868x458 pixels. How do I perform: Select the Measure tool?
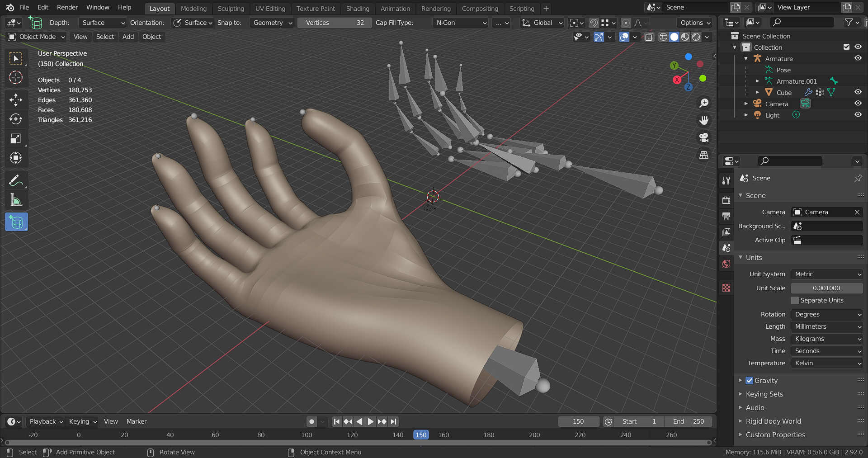[x=16, y=200]
